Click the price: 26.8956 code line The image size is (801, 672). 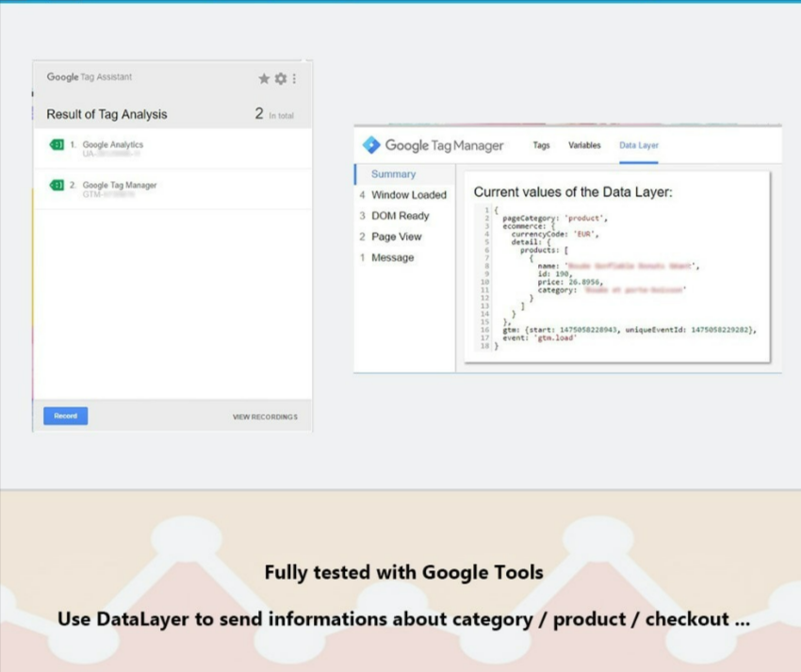tap(570, 282)
